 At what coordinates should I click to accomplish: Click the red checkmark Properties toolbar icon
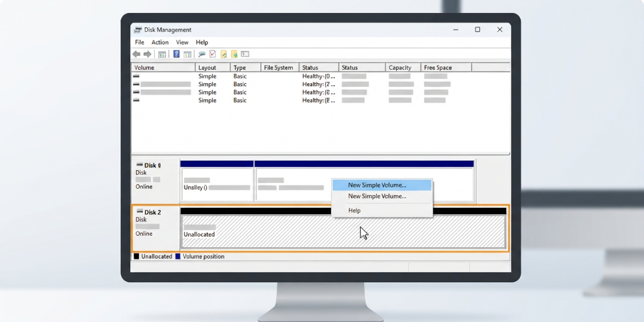(x=213, y=54)
